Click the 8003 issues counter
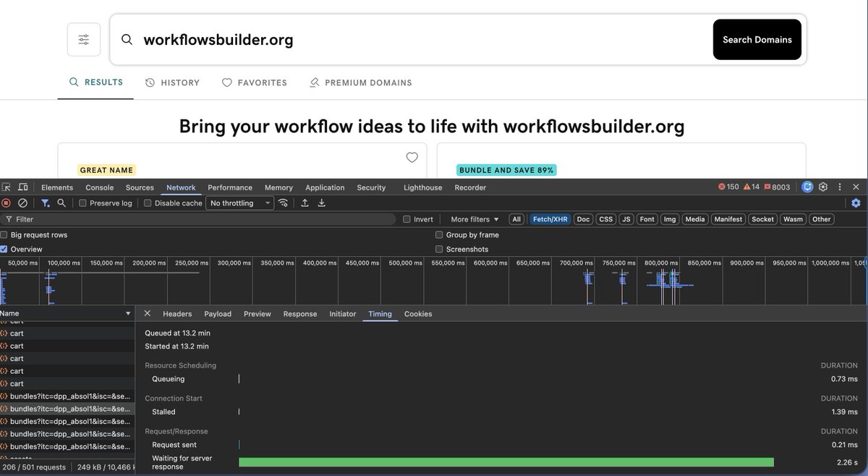The image size is (868, 476). point(777,187)
